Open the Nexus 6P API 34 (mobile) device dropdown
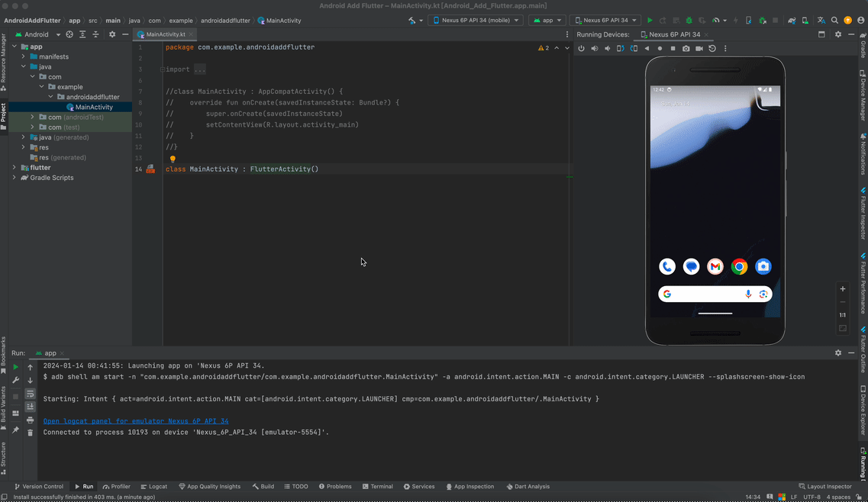The height and width of the screenshot is (502, 868). click(476, 21)
